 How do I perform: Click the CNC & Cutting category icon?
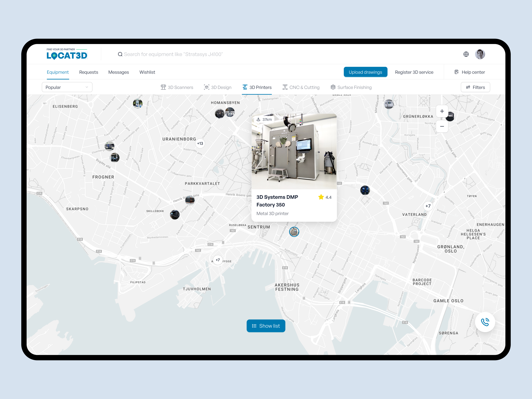click(x=285, y=87)
